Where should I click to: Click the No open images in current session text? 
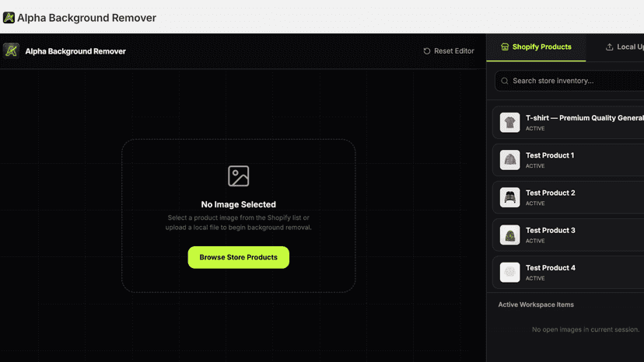pyautogui.click(x=586, y=329)
